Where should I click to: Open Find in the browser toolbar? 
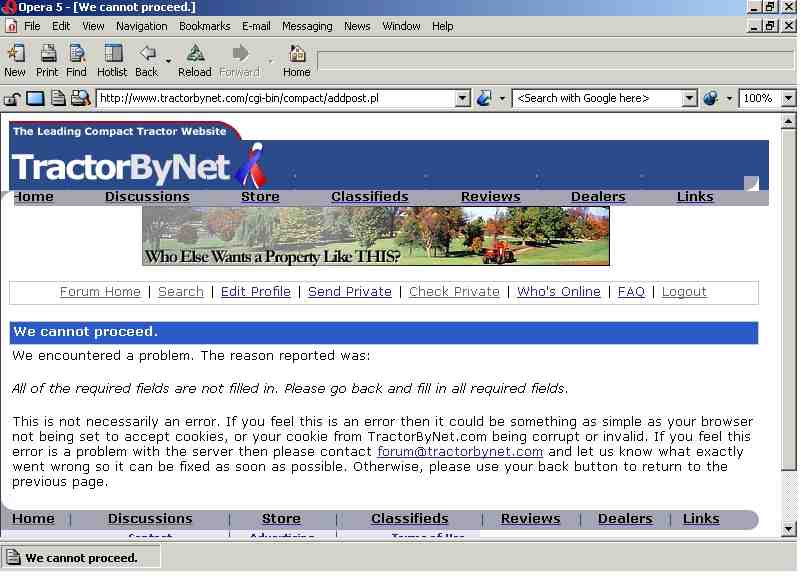[77, 59]
